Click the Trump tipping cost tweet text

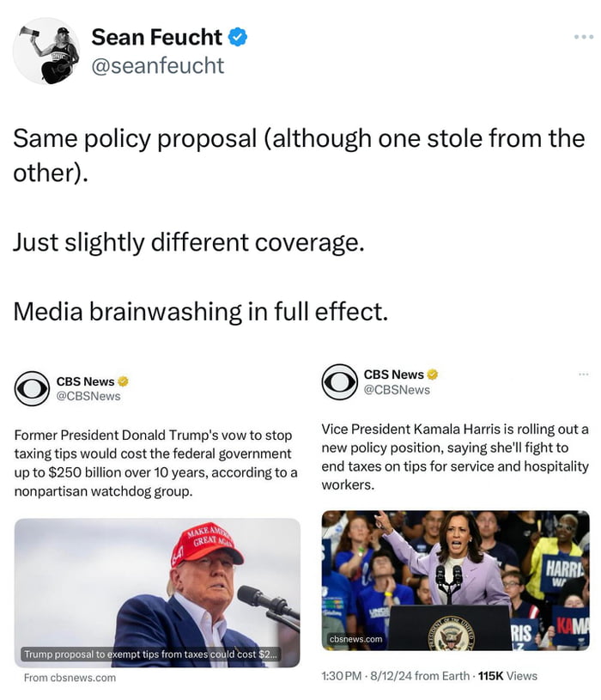tap(155, 463)
